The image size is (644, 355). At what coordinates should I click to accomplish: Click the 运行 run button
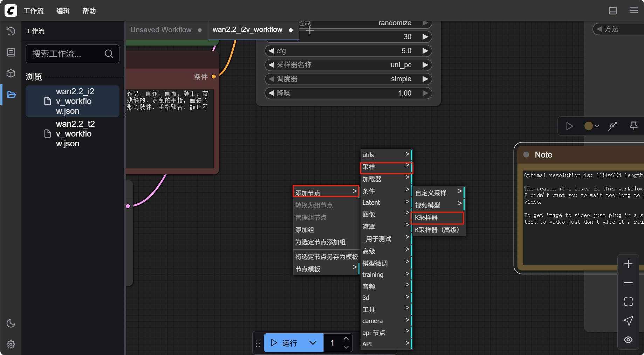(285, 343)
